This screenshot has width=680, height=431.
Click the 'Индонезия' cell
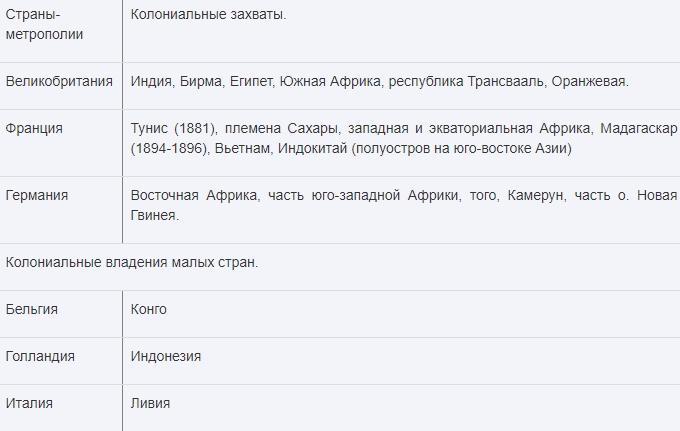click(166, 356)
